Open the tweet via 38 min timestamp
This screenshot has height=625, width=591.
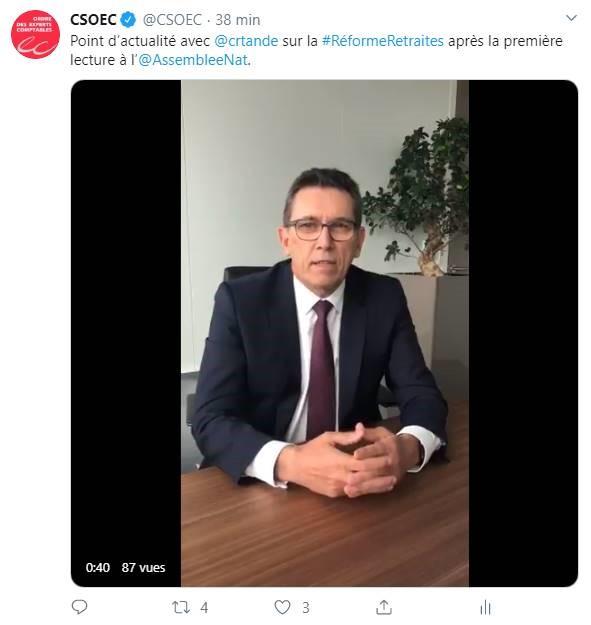[x=238, y=20]
